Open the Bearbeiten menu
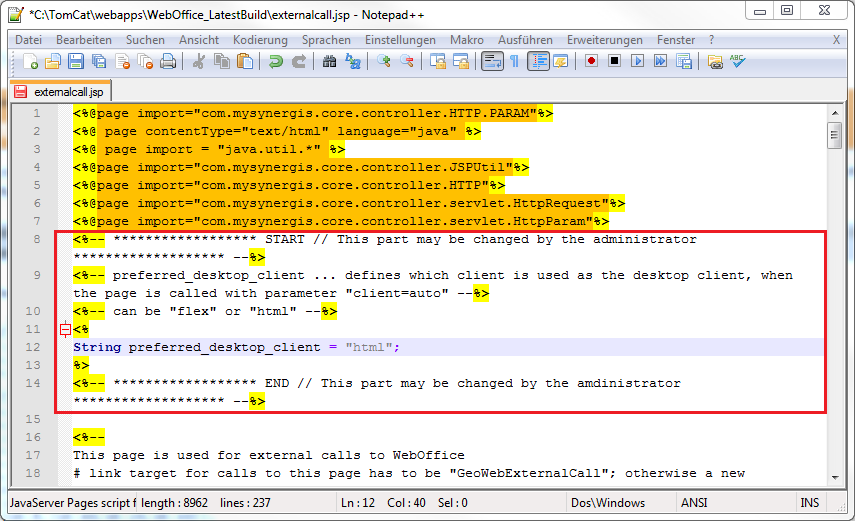The image size is (855, 521). 83,40
